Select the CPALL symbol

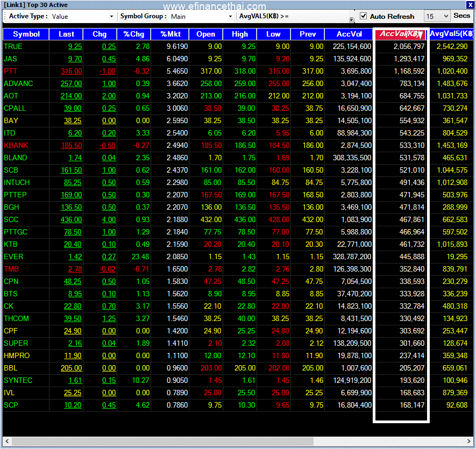coord(15,108)
